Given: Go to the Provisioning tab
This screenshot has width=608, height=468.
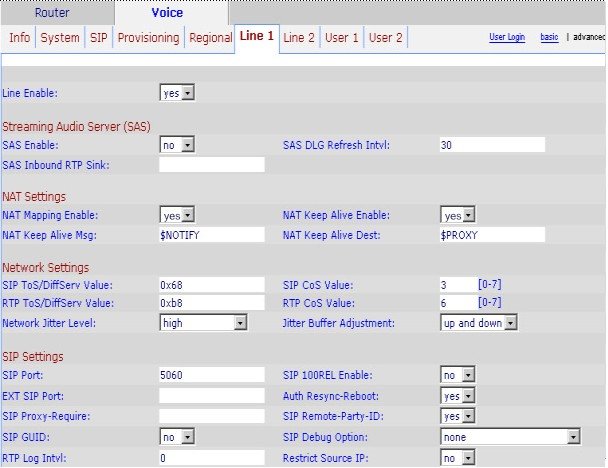Looking at the screenshot, I should coord(148,38).
